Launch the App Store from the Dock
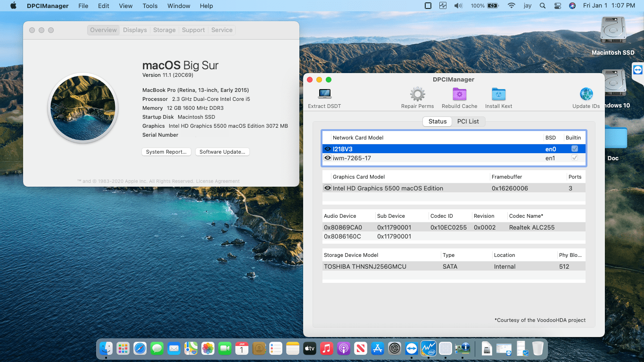The image size is (644, 362). click(377, 348)
